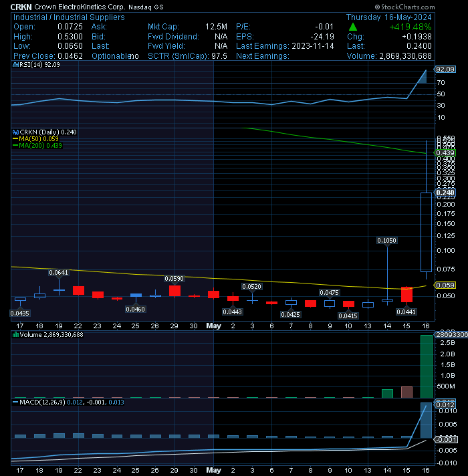This screenshot has width=468, height=476.
Task: Click the Mkt Cap 12.5M value
Action: 216,27
